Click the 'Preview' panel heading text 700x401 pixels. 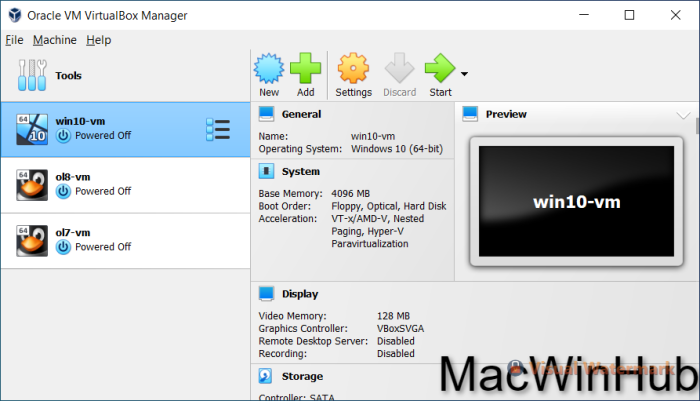tap(506, 114)
